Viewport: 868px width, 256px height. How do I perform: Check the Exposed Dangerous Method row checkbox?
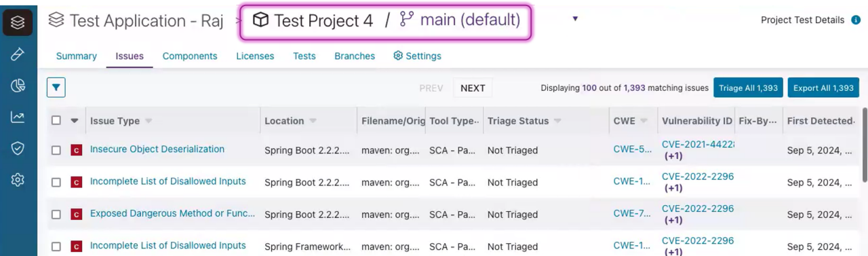[56, 215]
